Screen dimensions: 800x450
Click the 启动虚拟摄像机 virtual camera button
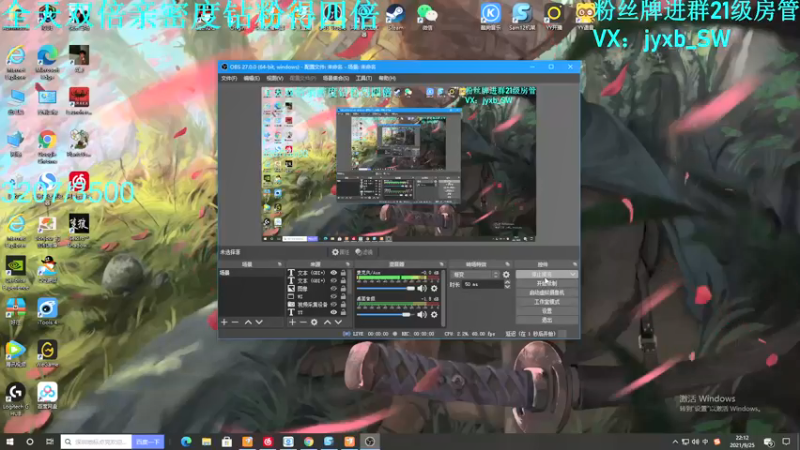click(x=546, y=293)
